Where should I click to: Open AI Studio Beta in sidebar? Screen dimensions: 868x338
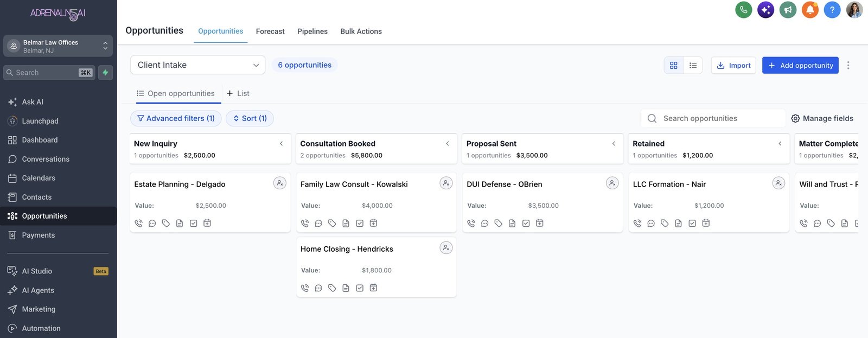coord(59,271)
